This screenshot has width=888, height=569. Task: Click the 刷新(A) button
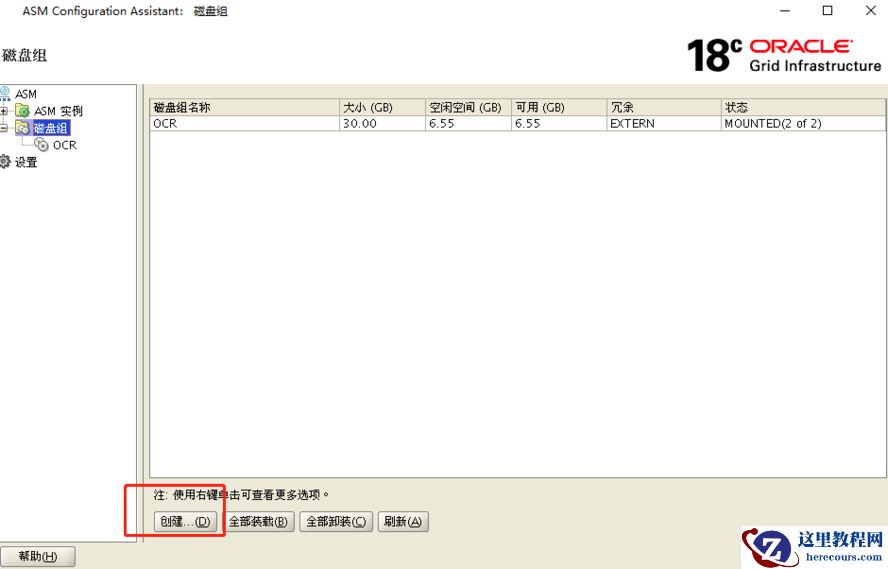[x=403, y=521]
